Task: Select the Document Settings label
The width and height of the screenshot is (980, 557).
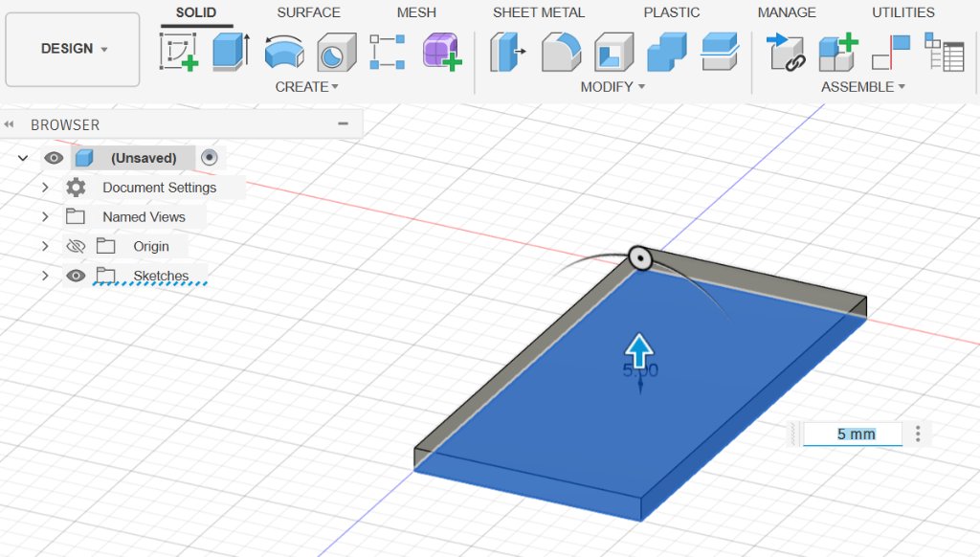Action: (160, 188)
